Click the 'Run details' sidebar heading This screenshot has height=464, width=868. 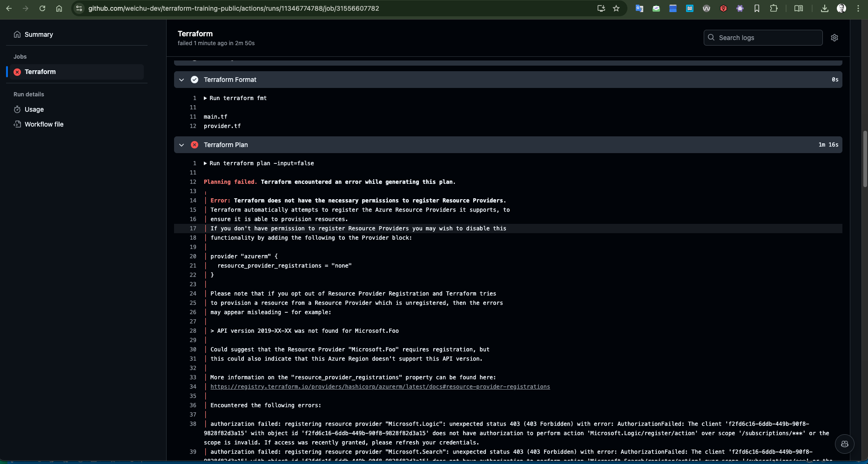(x=29, y=94)
